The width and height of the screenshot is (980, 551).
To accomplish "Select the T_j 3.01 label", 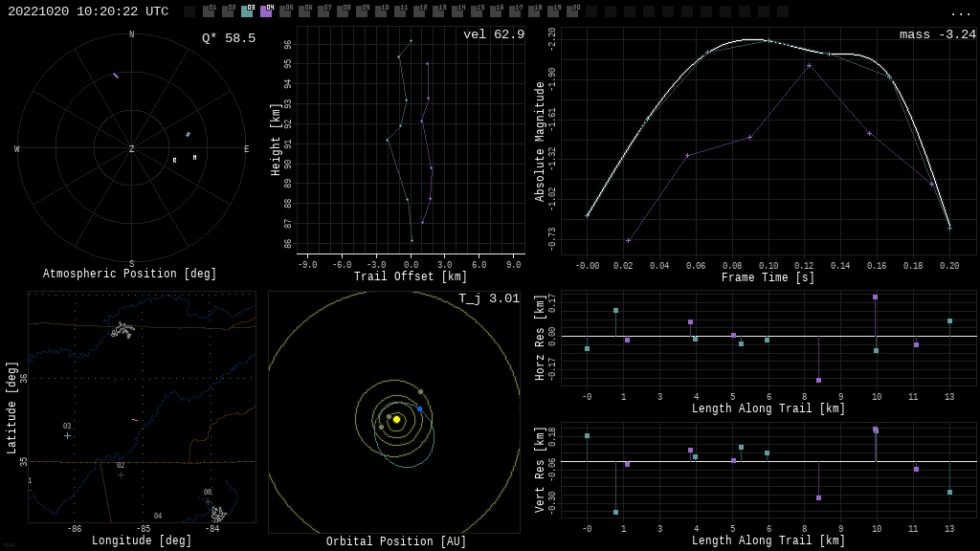I will [x=488, y=298].
